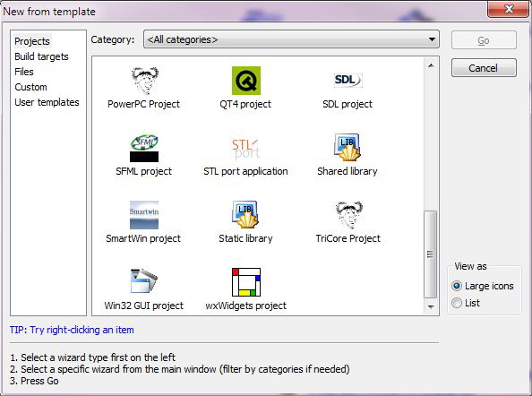Pick the SmartWin project icon
532x396 pixels.
(x=144, y=215)
